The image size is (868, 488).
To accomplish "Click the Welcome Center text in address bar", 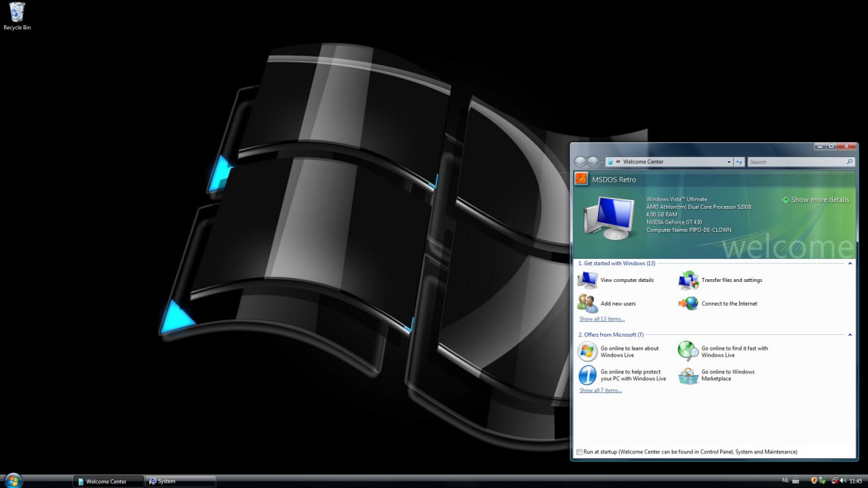I will click(644, 162).
